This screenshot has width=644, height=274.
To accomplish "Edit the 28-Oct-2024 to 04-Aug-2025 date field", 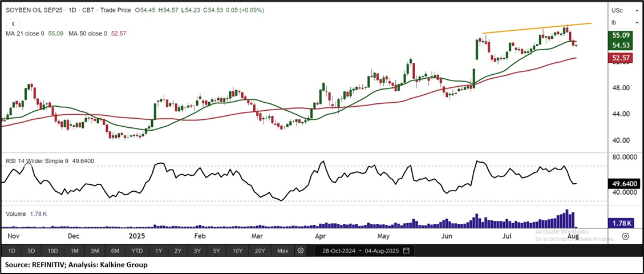I will click(366, 251).
